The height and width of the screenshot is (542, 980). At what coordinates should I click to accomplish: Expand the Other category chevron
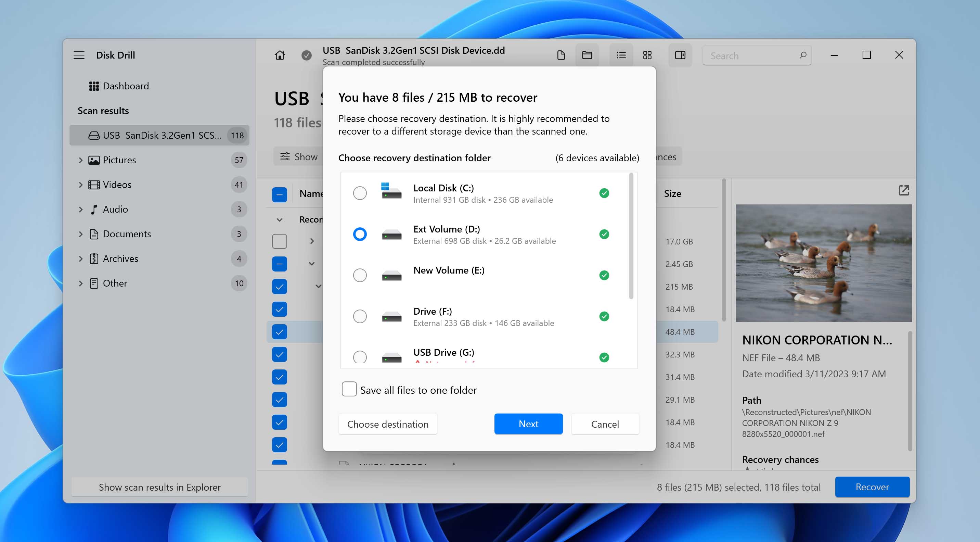click(x=81, y=283)
